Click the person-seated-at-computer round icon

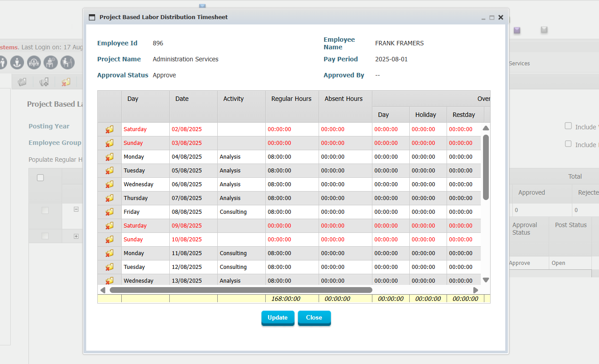68,63
